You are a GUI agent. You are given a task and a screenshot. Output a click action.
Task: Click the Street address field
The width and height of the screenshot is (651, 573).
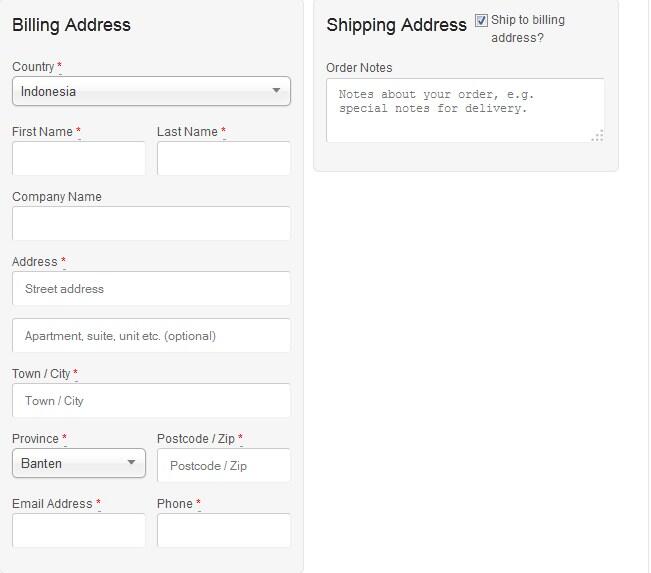click(x=151, y=288)
